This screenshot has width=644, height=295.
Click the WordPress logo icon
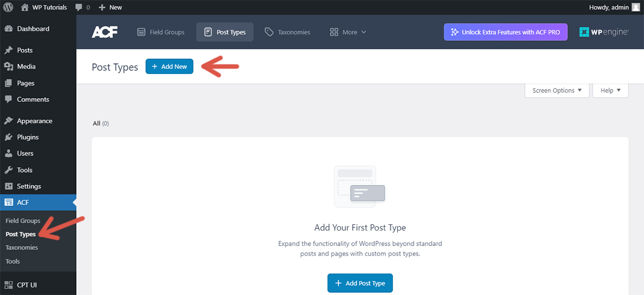pyautogui.click(x=8, y=7)
